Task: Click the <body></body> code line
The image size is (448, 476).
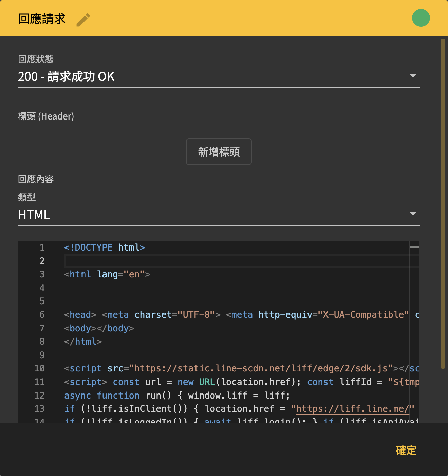Action: click(x=99, y=328)
